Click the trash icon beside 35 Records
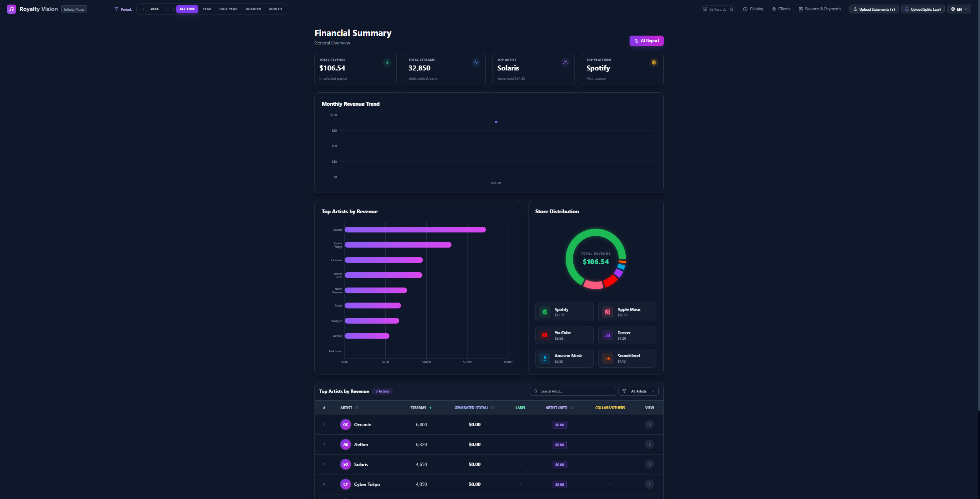This screenshot has height=499, width=980. tap(731, 9)
